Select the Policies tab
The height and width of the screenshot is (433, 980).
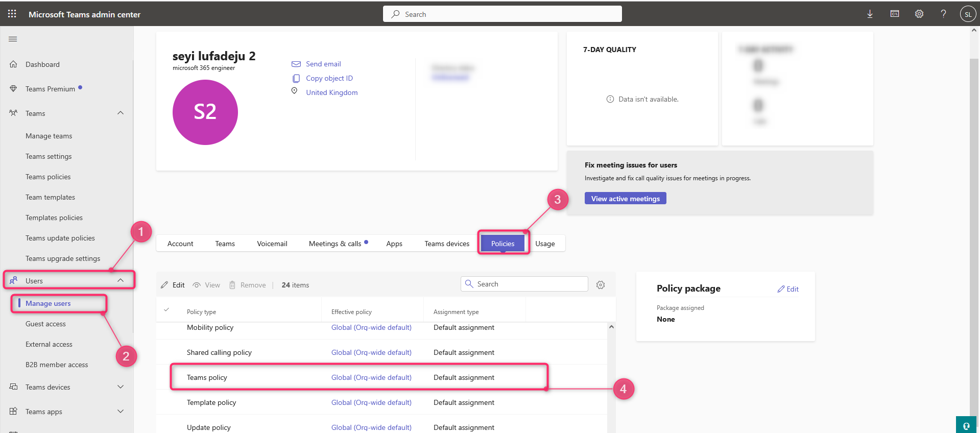503,244
